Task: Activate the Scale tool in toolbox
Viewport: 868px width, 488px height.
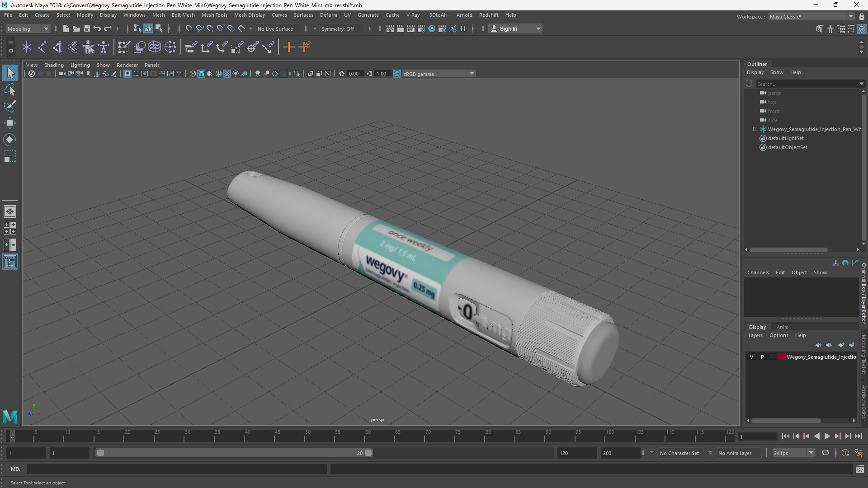Action: 10,156
